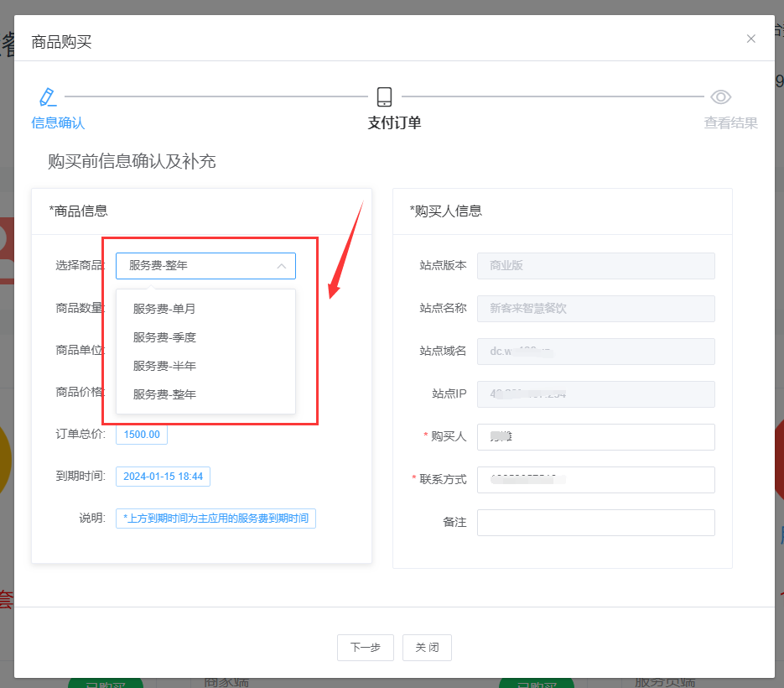Viewport: 784px width, 688px height.
Task: Choose 服务费-半年 from the dropdown list
Action: click(205, 366)
